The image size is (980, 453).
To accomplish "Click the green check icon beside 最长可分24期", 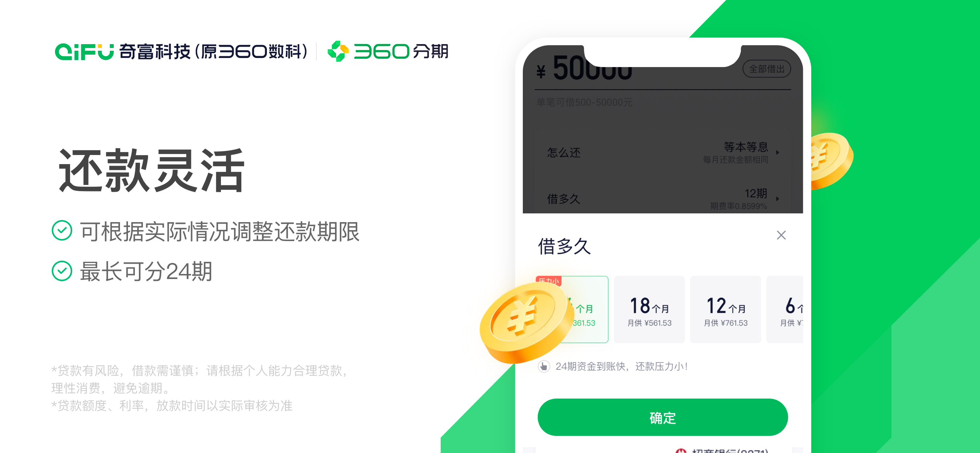I will click(x=62, y=271).
